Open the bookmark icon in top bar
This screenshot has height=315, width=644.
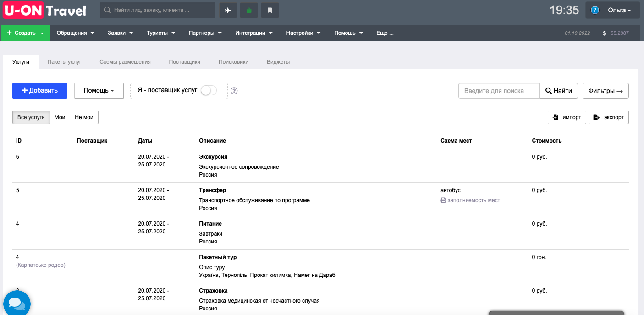point(270,11)
